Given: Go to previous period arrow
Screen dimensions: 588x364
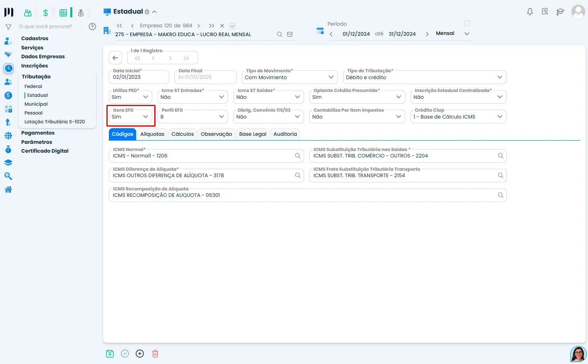Looking at the screenshot, I should (x=331, y=34).
